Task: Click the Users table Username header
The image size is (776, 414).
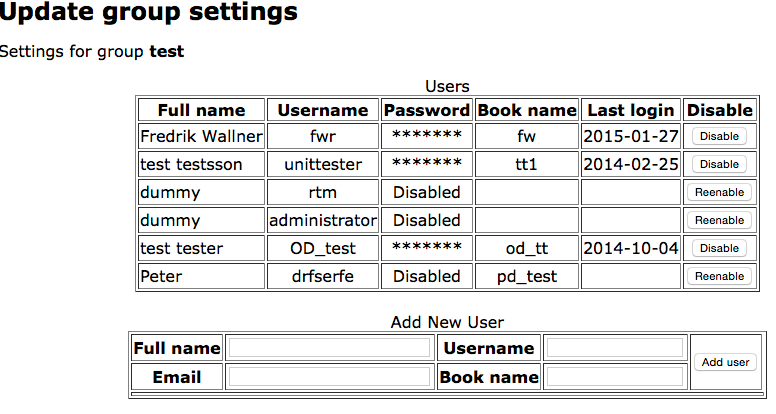Action: (323, 110)
